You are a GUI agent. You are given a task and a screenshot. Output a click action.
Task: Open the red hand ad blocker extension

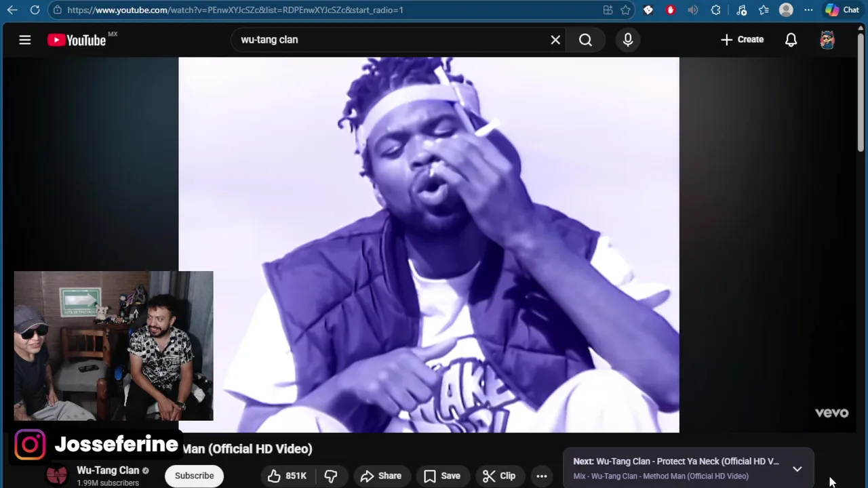point(671,10)
